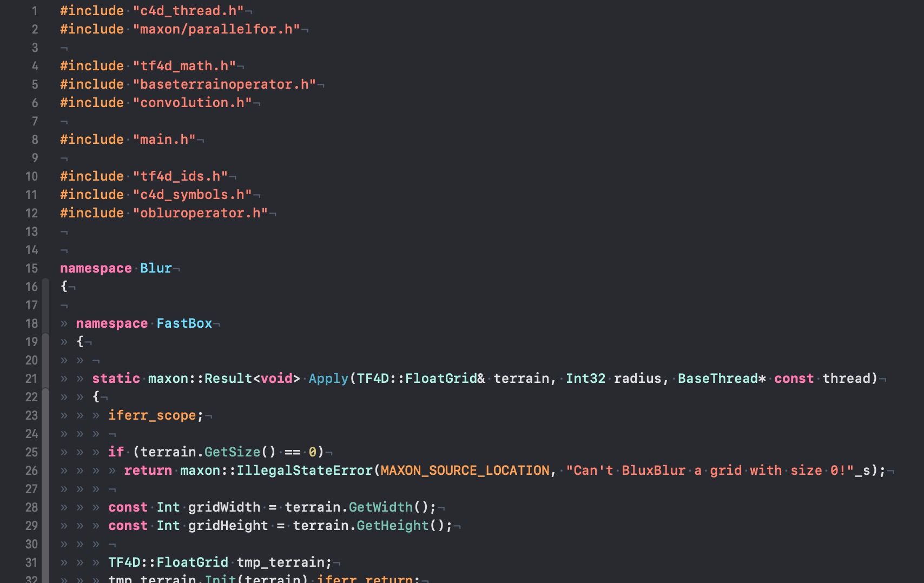
Task: Click the "c4d_symbols.h" include string
Action: [193, 195]
